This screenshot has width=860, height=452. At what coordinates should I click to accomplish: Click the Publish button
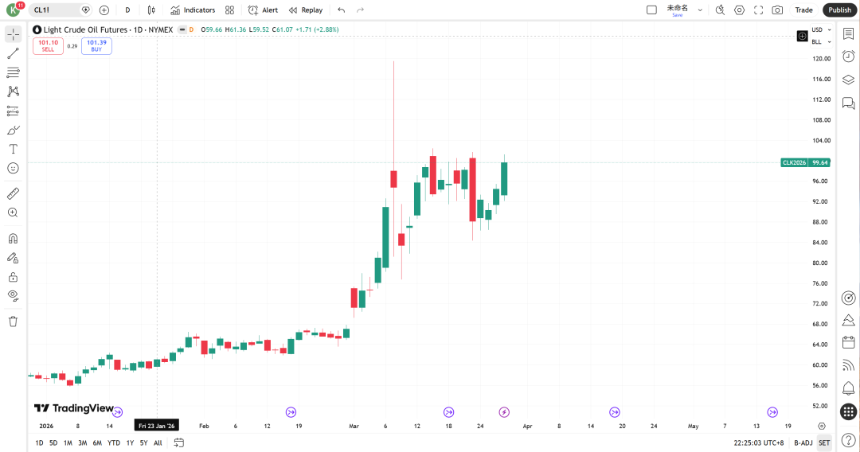[839, 10]
